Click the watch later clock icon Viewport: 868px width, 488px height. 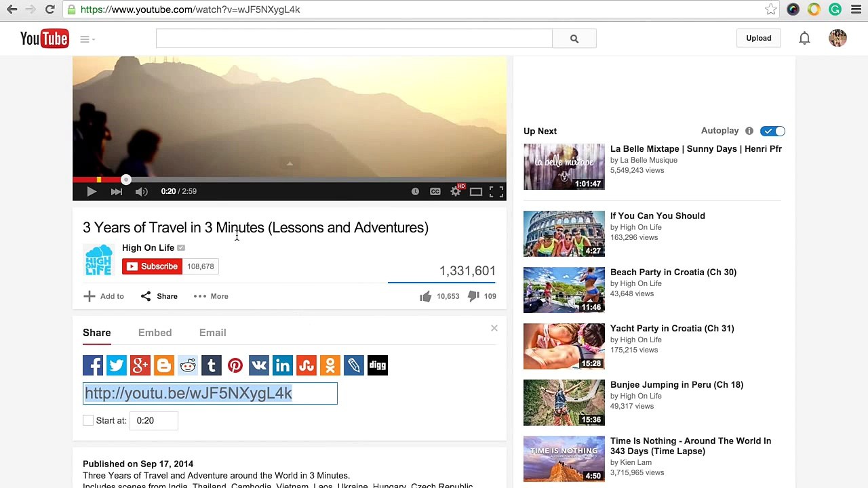tap(415, 192)
